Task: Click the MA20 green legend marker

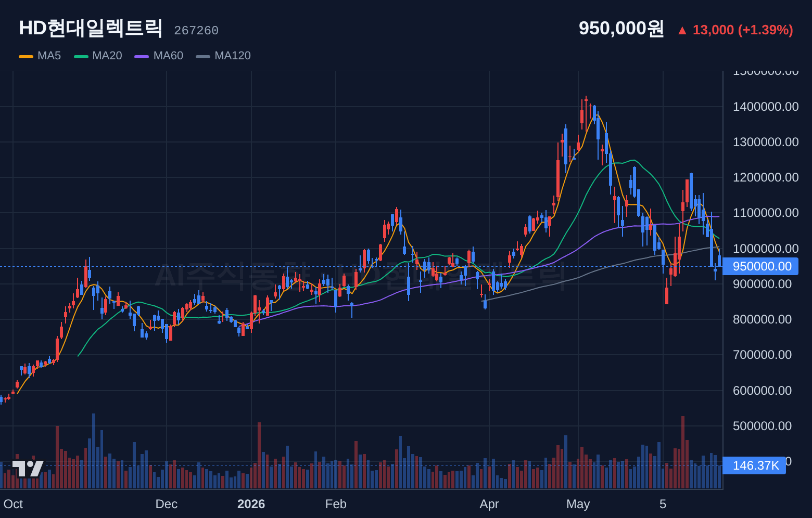Action: [81, 56]
